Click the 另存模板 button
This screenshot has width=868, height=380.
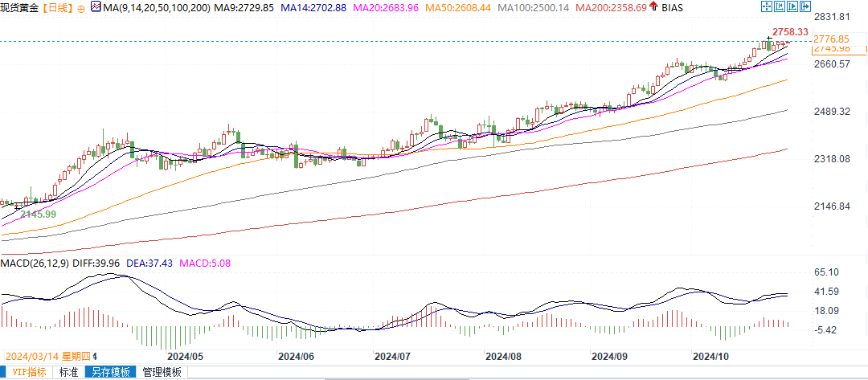109,372
